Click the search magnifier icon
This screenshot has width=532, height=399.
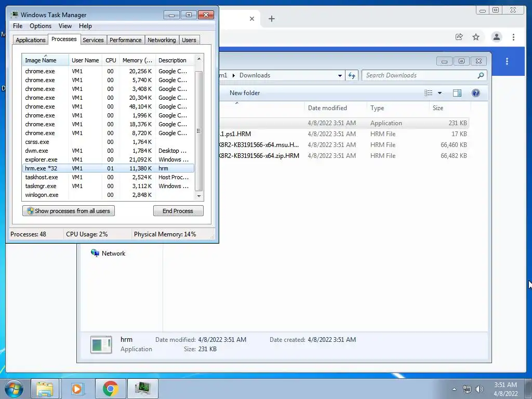coord(481,75)
